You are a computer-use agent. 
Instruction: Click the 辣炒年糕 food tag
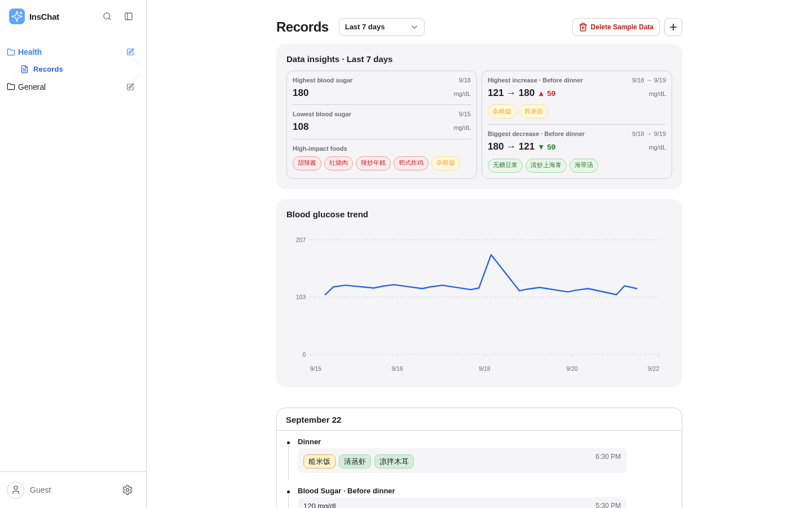pyautogui.click(x=373, y=163)
